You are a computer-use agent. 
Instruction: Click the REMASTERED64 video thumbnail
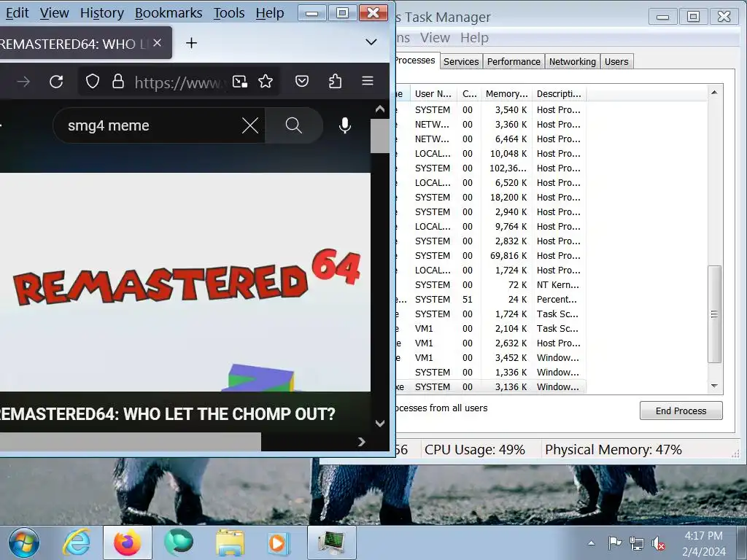(185, 282)
